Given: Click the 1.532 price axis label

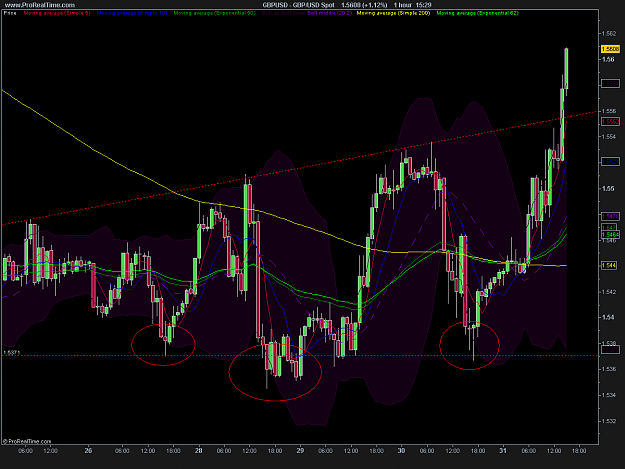Looking at the screenshot, I should tap(609, 421).
